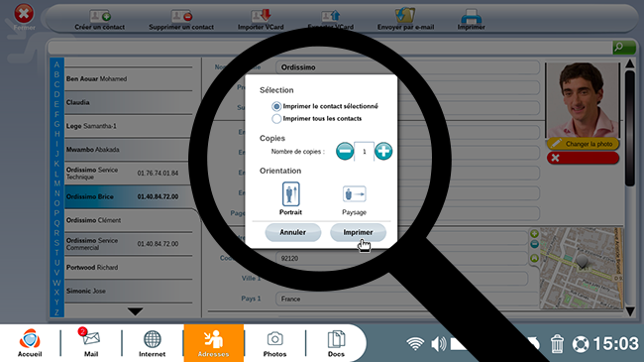Click the Imprimer printer toolbar icon

pos(471,16)
